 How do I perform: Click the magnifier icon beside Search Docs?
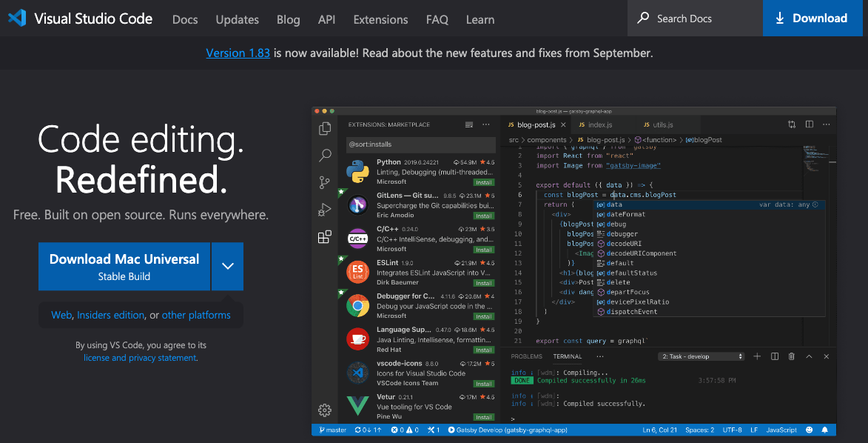coord(643,19)
